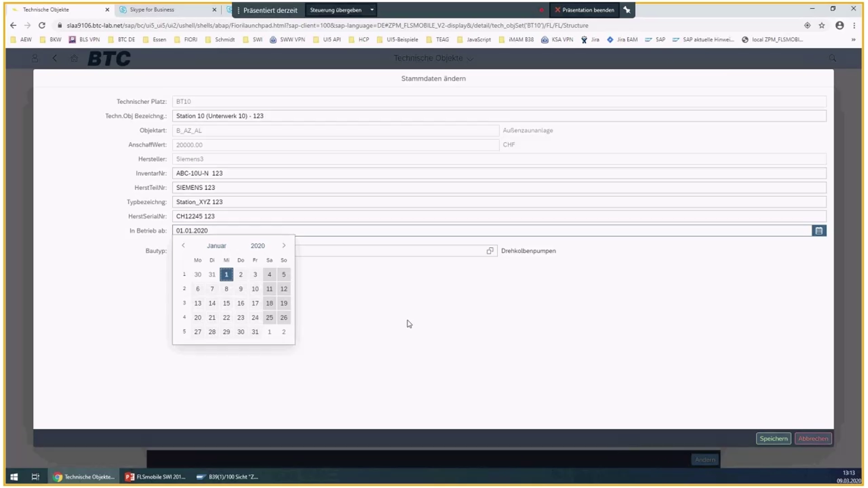The width and height of the screenshot is (868, 488).
Task: Open search via the magnifier icon
Action: pos(832,58)
